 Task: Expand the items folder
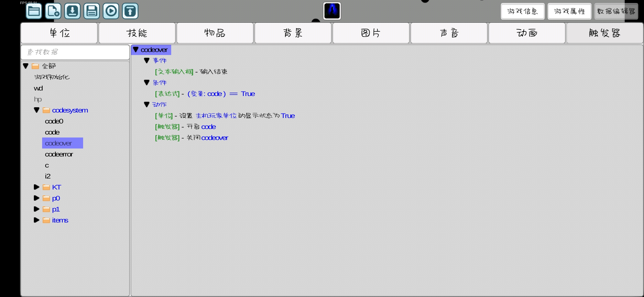tap(37, 220)
